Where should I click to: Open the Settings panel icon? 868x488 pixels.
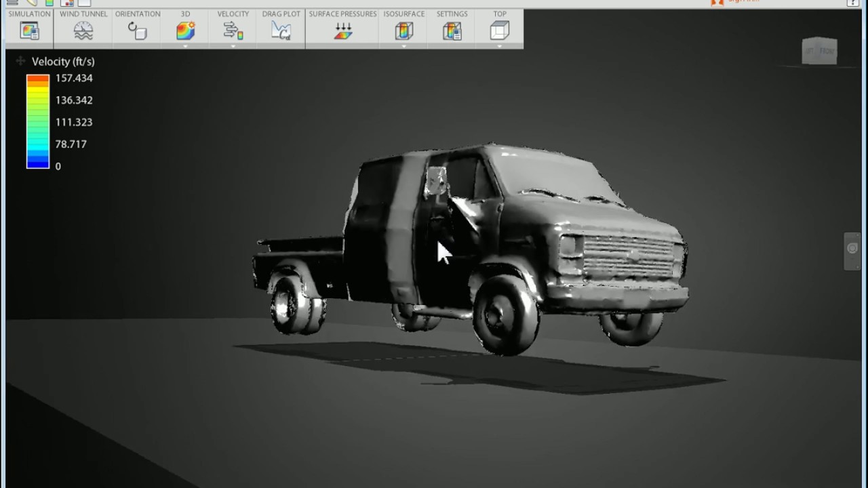pyautogui.click(x=452, y=30)
